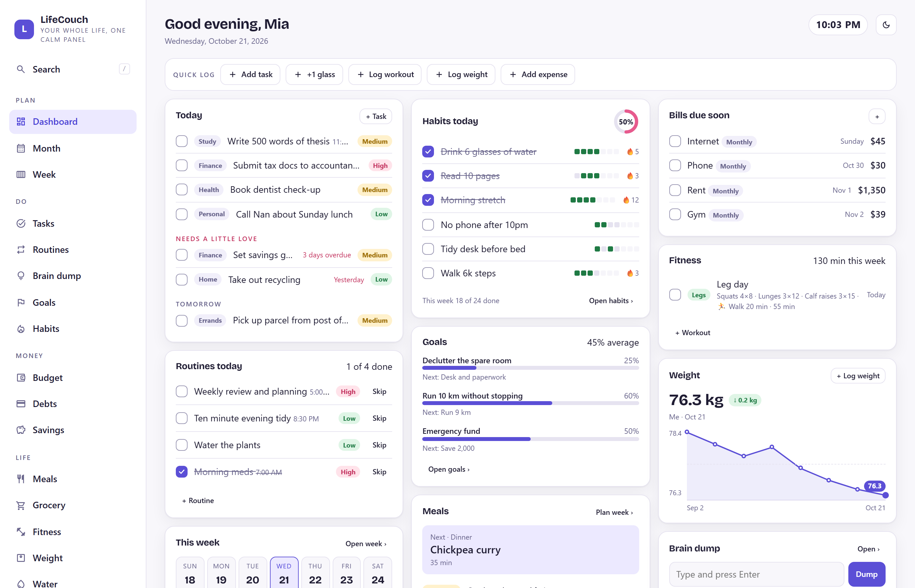
Task: Click the Declutter the spare room progress bar
Action: click(530, 368)
